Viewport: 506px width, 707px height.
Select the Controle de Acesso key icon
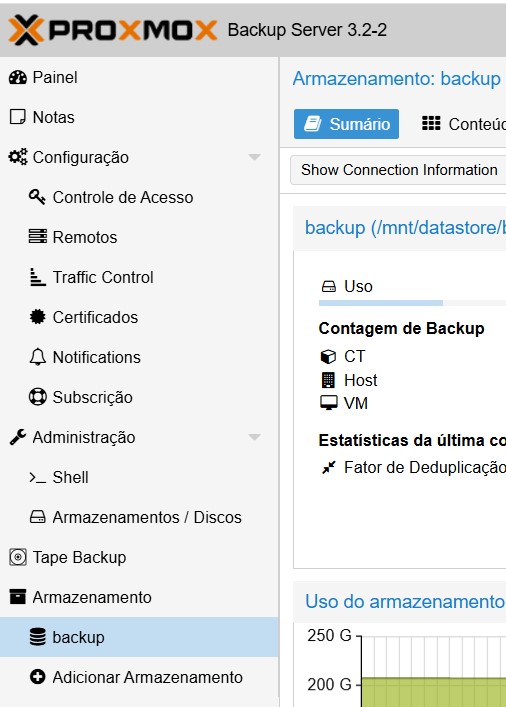coord(37,197)
